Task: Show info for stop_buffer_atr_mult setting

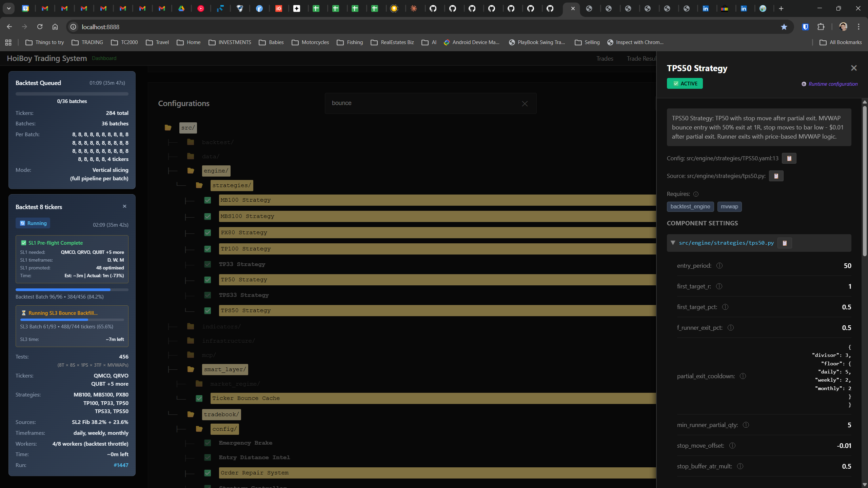Action: coord(740,466)
